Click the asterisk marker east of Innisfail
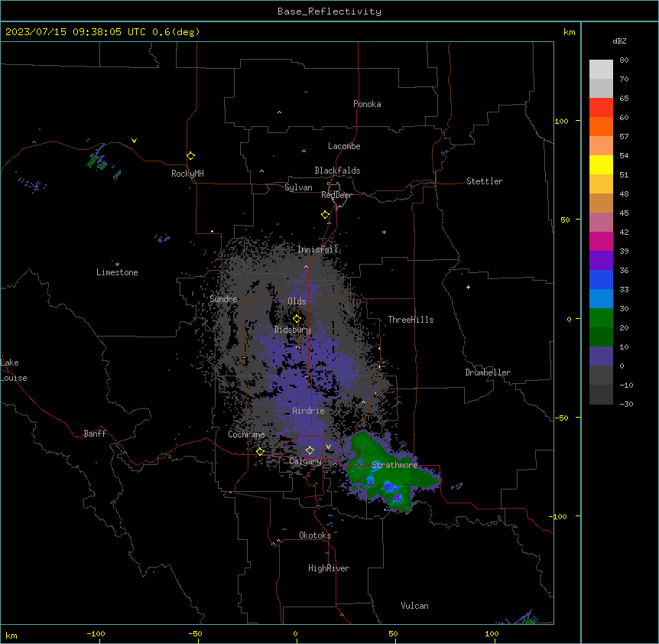This screenshot has width=659, height=644. (384, 233)
